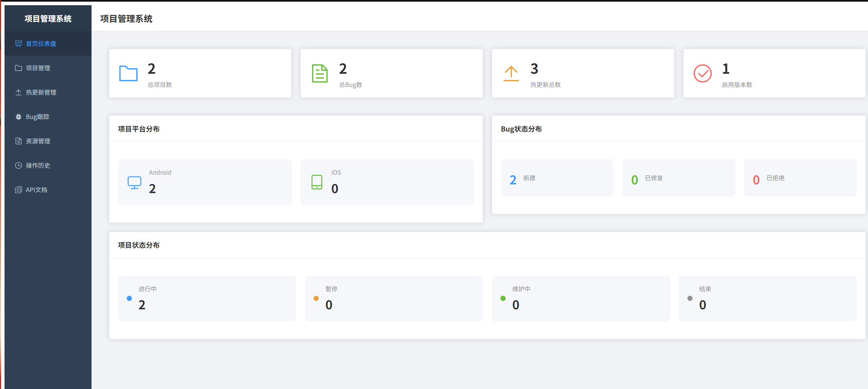868x389 pixels.
Task: Click the 已修复 bug status tile
Action: coord(678,178)
